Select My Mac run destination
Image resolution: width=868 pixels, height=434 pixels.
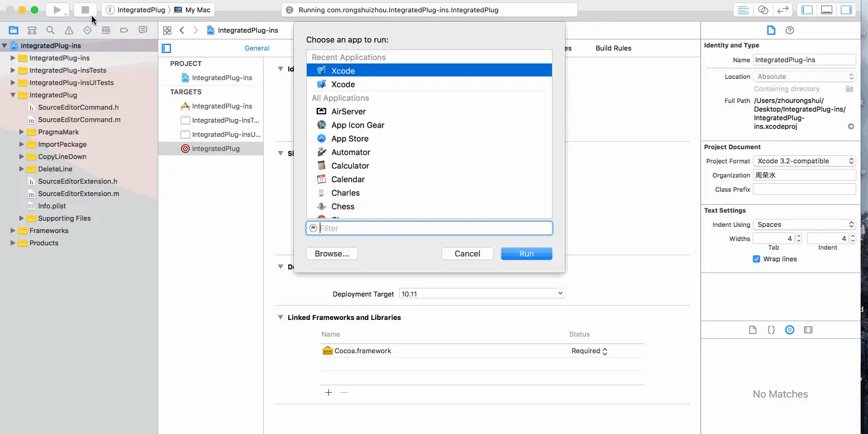193,10
